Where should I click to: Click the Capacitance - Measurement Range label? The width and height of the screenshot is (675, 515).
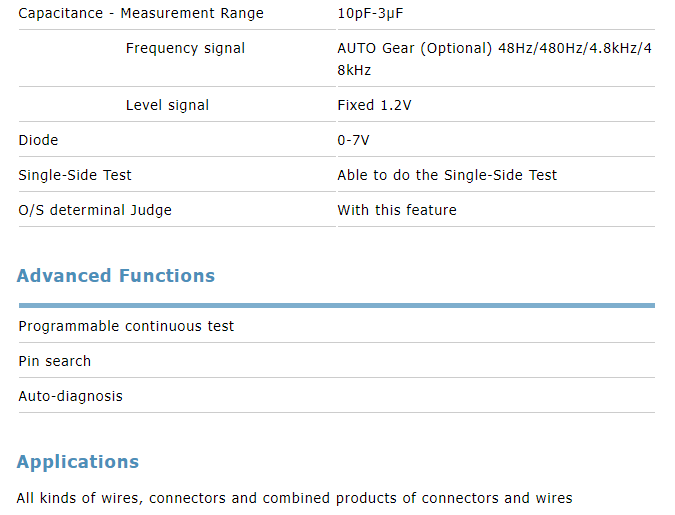point(141,13)
